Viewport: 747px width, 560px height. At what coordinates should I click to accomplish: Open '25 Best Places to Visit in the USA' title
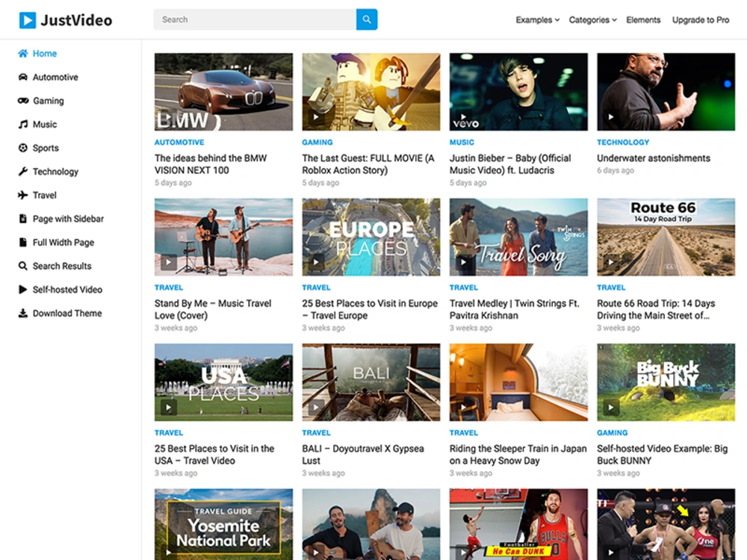pos(214,455)
